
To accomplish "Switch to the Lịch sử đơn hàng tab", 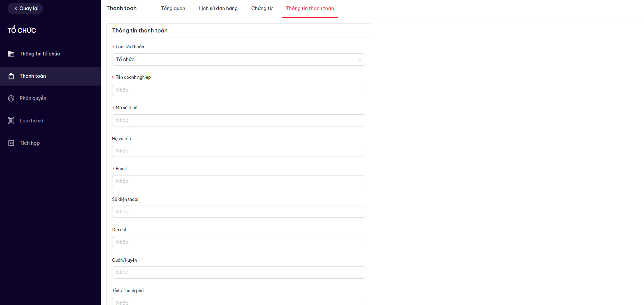I will tap(218, 8).
